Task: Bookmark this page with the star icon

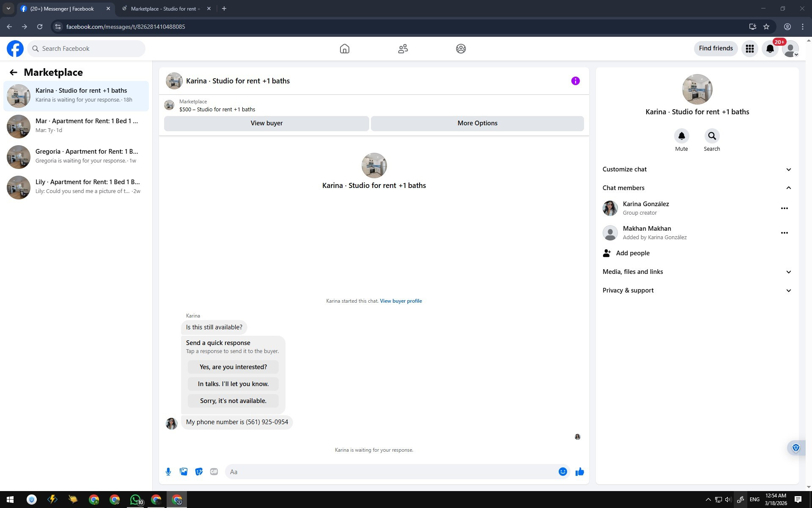Action: (766, 27)
